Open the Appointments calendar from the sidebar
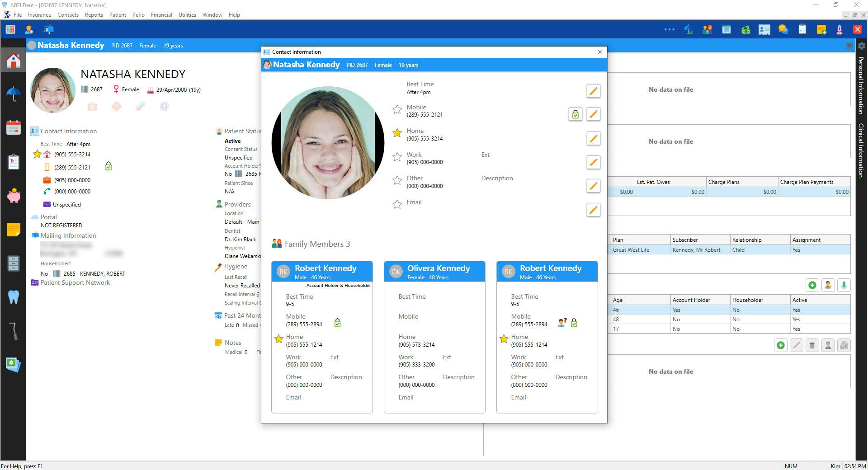 tap(13, 127)
